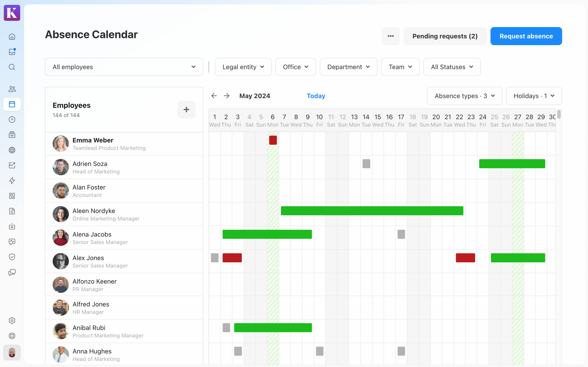The image size is (588, 367).
Task: Open the Legal entity filter dropdown
Action: [x=243, y=67]
